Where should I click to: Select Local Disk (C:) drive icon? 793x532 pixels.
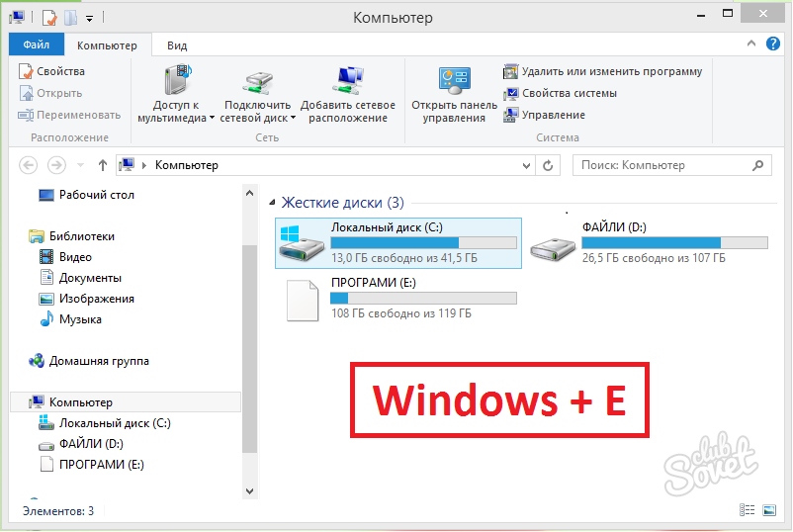305,244
